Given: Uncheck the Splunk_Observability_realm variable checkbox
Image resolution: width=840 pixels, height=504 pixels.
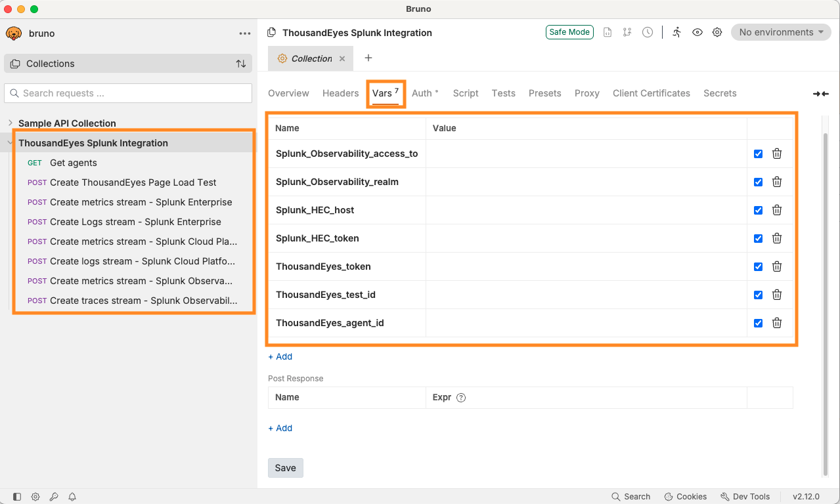Looking at the screenshot, I should 758,182.
